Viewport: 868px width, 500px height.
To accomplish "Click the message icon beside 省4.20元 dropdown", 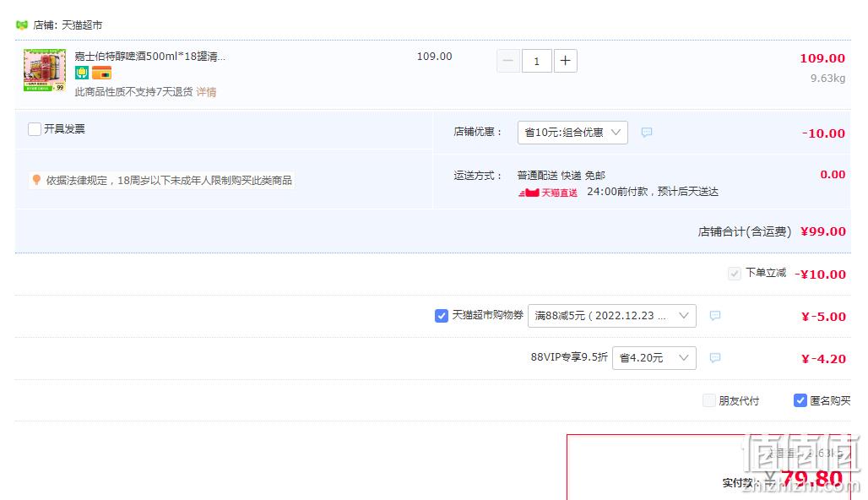I will click(x=715, y=358).
